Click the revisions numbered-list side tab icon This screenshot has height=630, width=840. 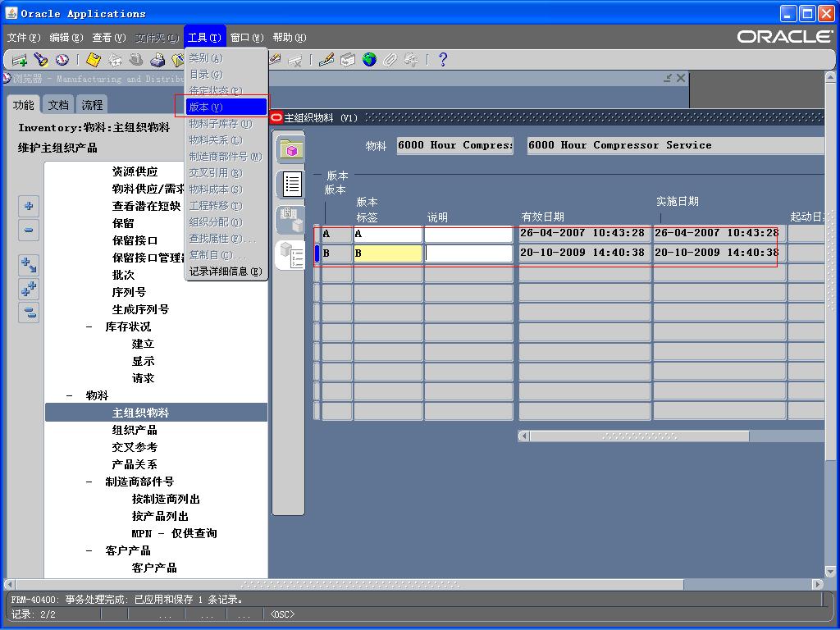[x=291, y=255]
